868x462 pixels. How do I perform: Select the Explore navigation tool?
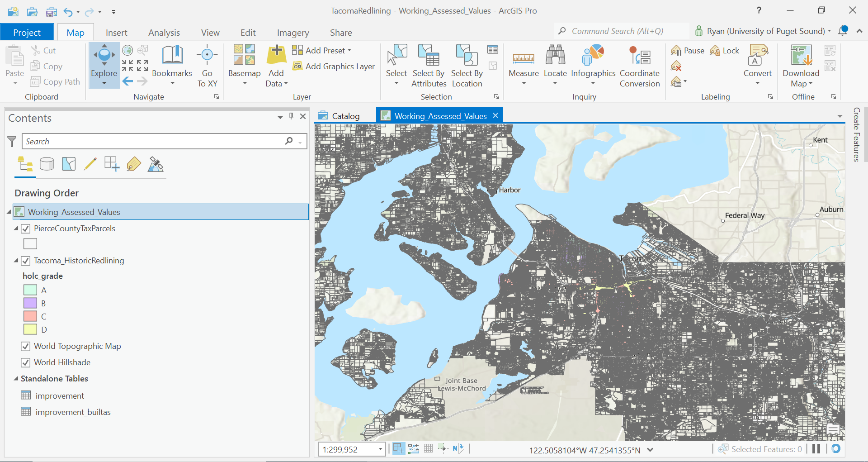pos(104,65)
